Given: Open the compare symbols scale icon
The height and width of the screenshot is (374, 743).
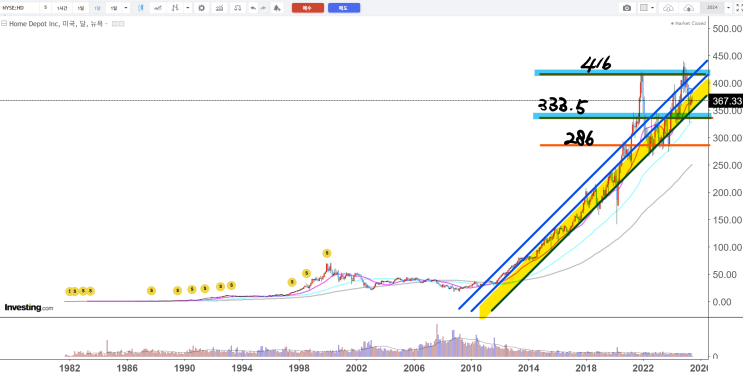Looking at the screenshot, I should (x=237, y=8).
